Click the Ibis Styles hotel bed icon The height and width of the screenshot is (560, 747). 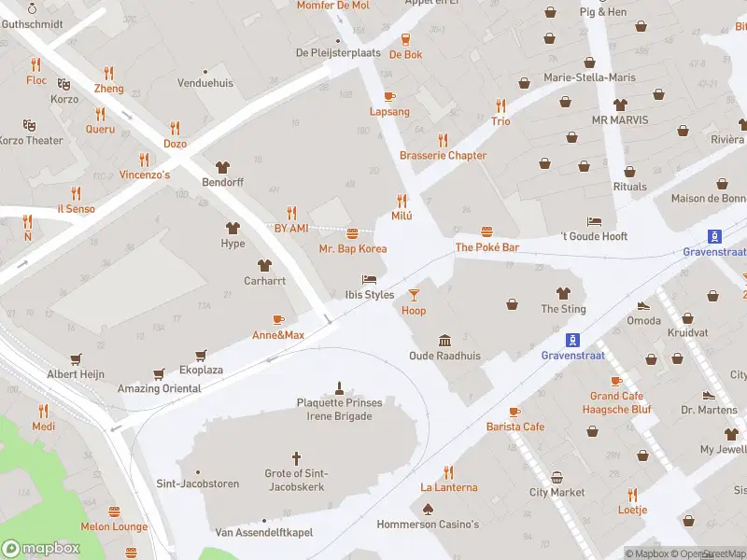tap(369, 279)
